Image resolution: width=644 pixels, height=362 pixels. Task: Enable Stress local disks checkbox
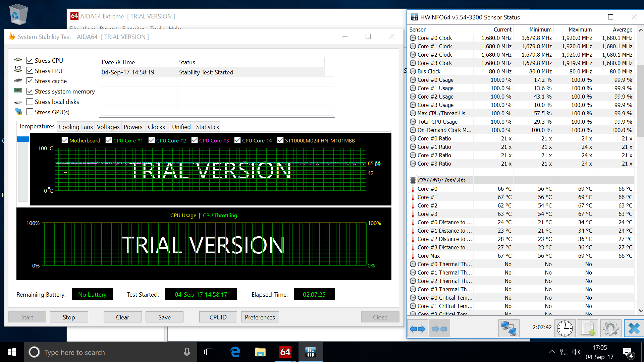(30, 102)
